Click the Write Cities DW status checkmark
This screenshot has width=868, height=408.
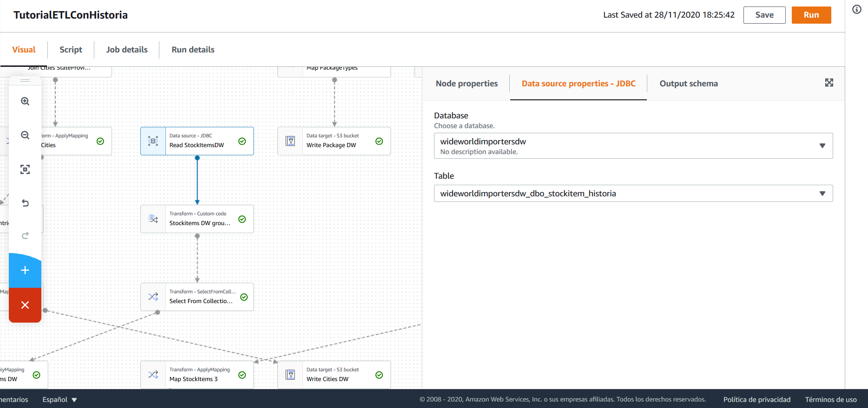(379, 375)
